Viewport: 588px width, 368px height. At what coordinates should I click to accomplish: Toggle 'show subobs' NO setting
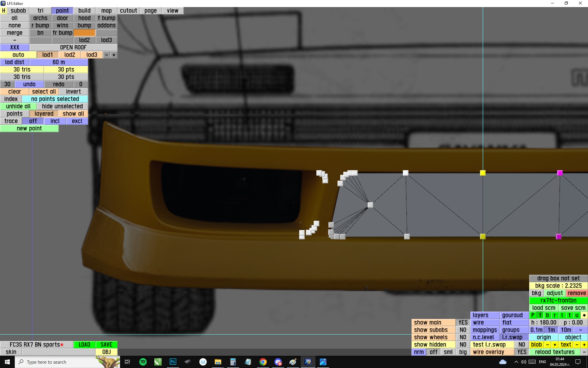click(463, 330)
